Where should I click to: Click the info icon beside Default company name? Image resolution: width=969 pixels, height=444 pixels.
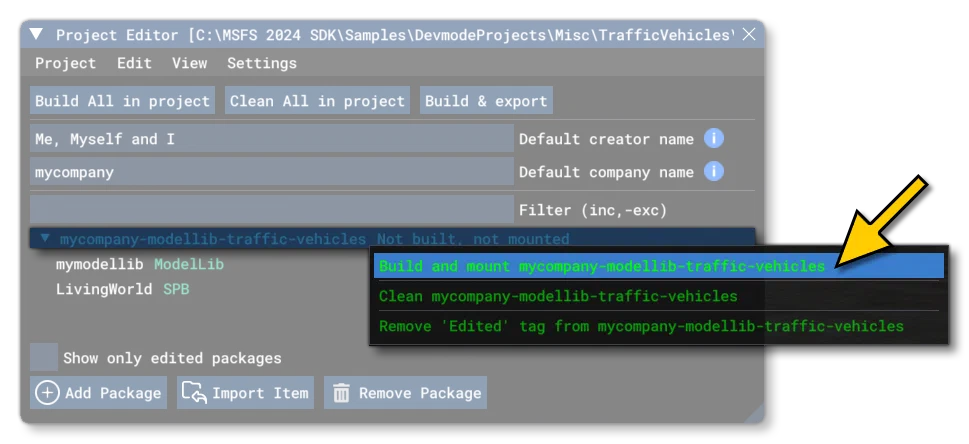pos(713,171)
